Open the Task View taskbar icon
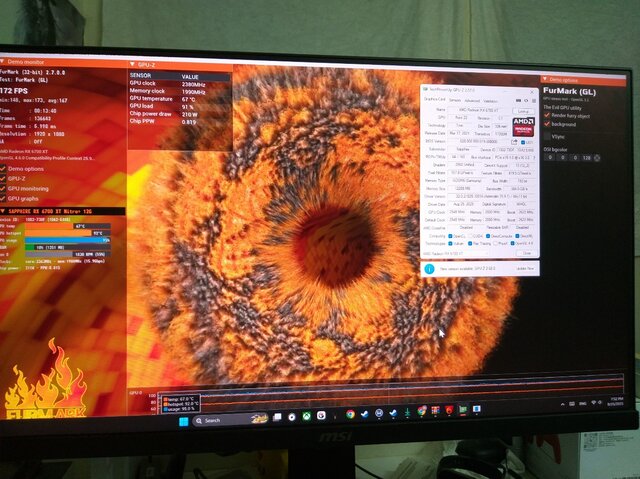640x479 pixels. 277,417
